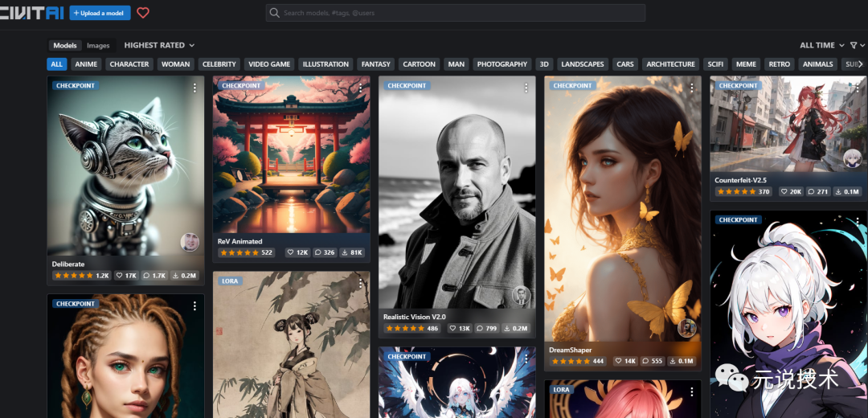Viewport: 868px width, 418px height.
Task: Click the Deliberate 17K likes heart
Action: click(119, 275)
